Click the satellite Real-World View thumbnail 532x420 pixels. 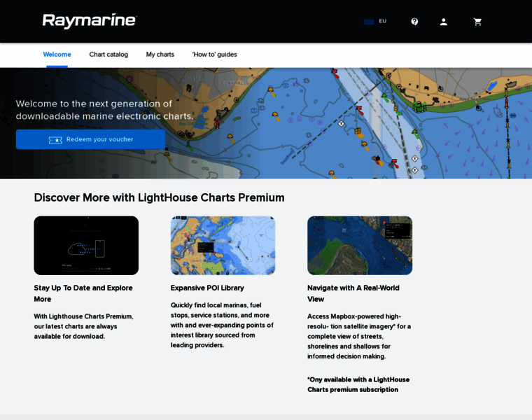360,246
